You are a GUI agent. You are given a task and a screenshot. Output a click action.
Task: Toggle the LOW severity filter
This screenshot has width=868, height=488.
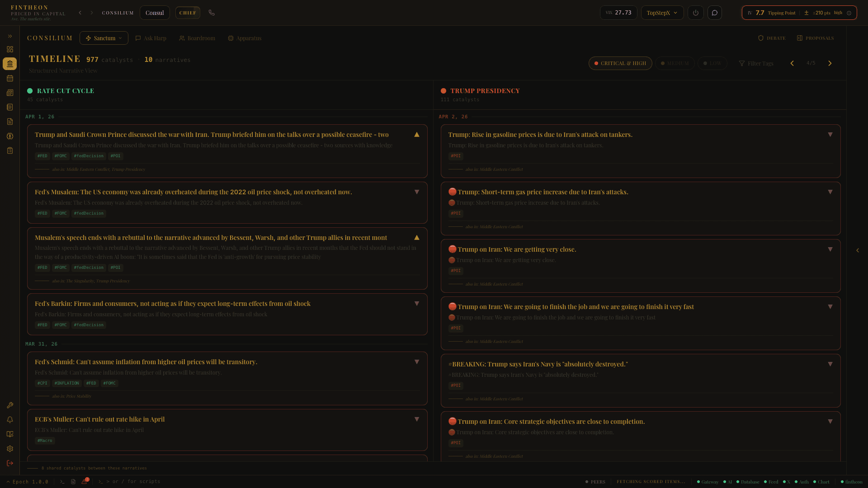pyautogui.click(x=712, y=63)
